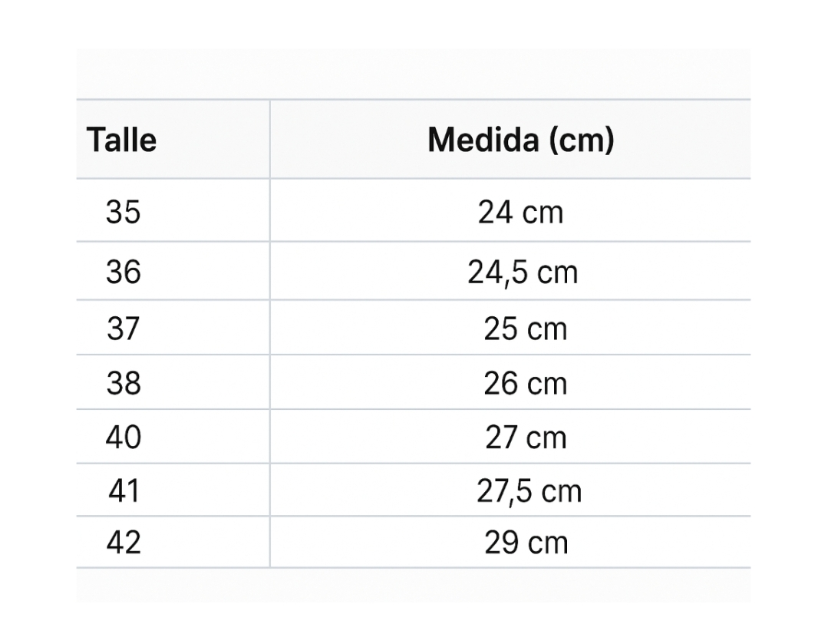This screenshot has width=828, height=644.
Task: Pick the 27,5 cm measurement cell
Action: (529, 491)
